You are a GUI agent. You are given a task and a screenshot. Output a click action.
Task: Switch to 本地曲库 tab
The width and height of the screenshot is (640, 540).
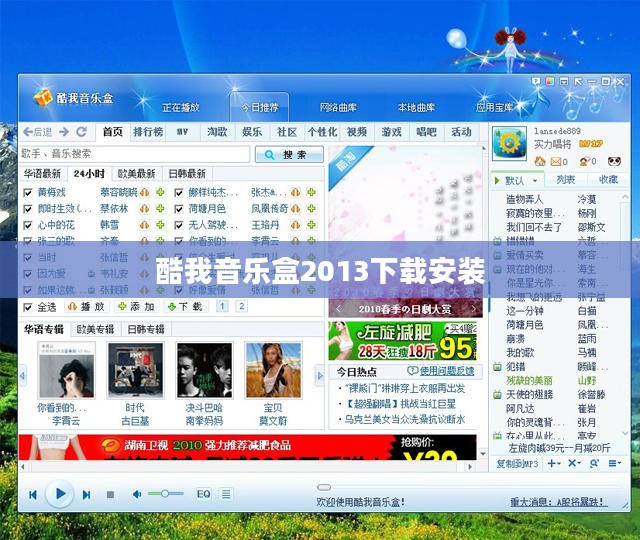(x=416, y=108)
